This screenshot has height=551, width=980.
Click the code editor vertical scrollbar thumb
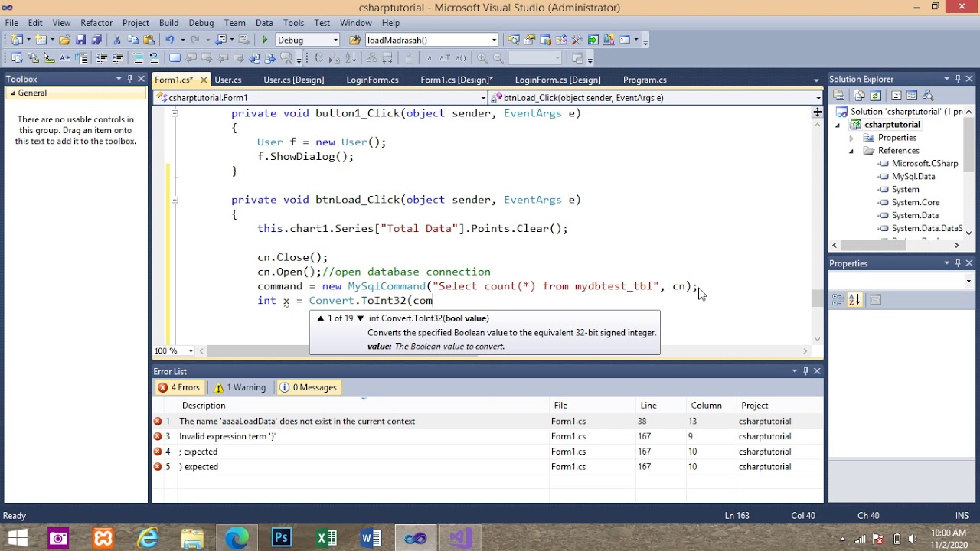pyautogui.click(x=817, y=298)
